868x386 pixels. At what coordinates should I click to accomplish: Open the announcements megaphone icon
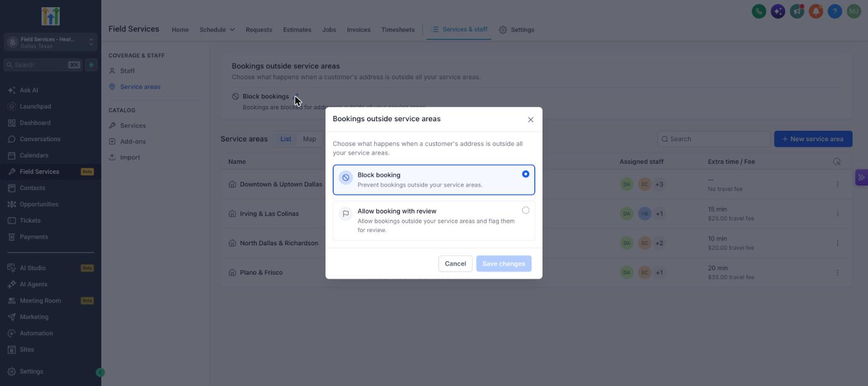[797, 11]
